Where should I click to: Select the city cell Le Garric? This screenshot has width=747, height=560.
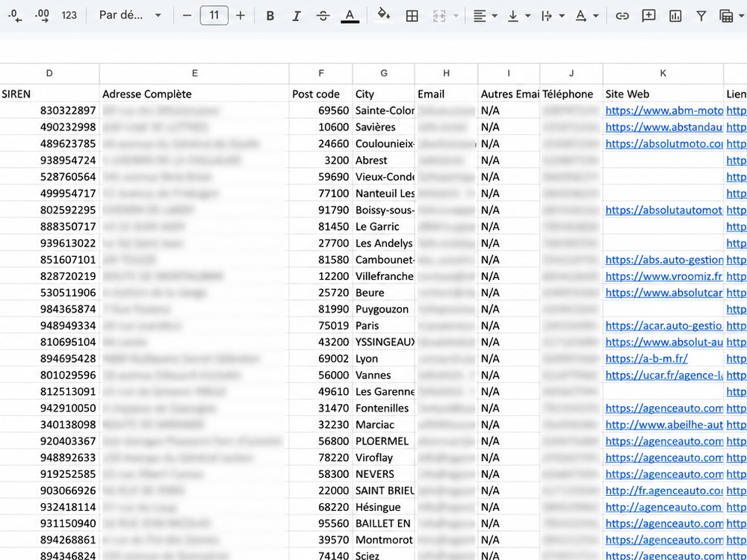[x=384, y=227]
